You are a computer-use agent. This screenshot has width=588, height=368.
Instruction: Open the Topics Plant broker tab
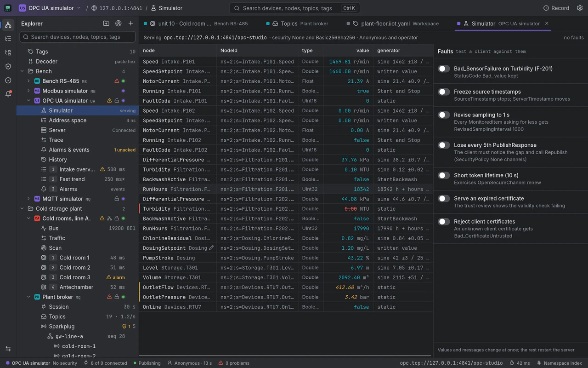click(x=301, y=23)
